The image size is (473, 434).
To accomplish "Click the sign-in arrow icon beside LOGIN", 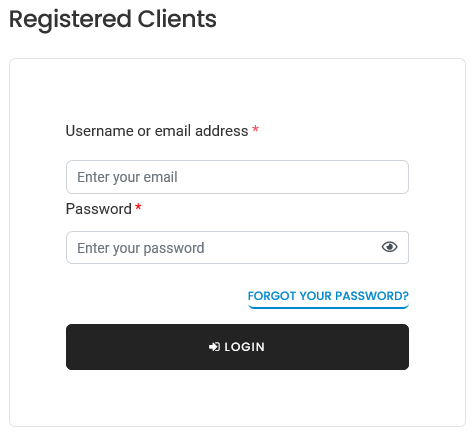I will (x=214, y=347).
